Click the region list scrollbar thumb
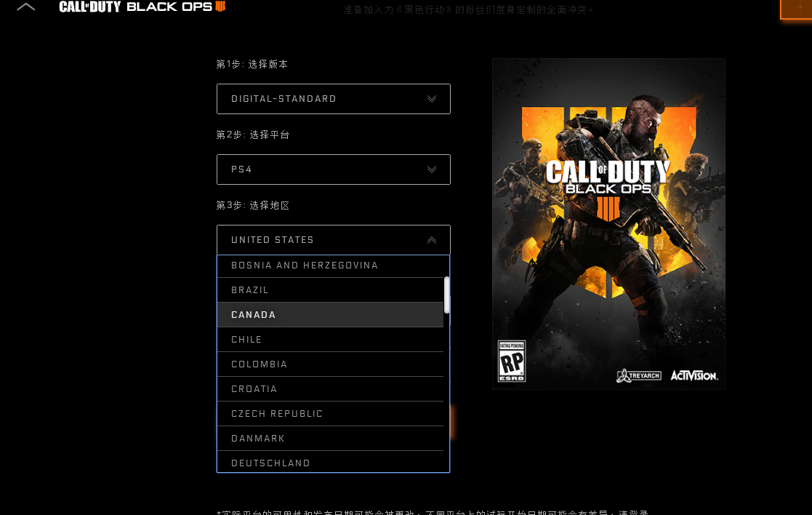Image resolution: width=812 pixels, height=515 pixels. click(446, 295)
